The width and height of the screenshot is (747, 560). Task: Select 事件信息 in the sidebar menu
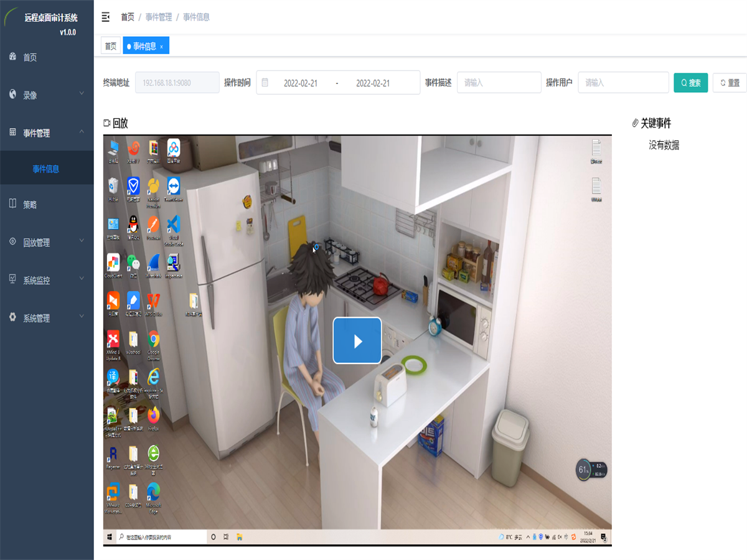pyautogui.click(x=46, y=169)
